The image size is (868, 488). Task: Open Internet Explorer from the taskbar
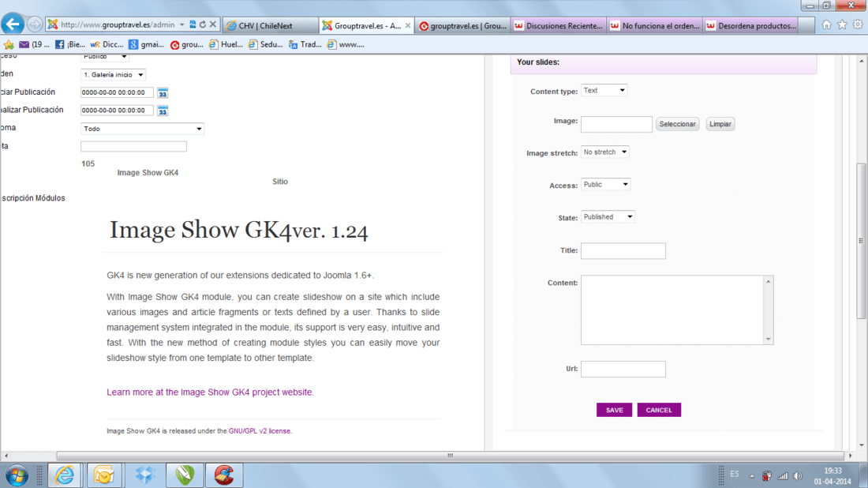(64, 475)
